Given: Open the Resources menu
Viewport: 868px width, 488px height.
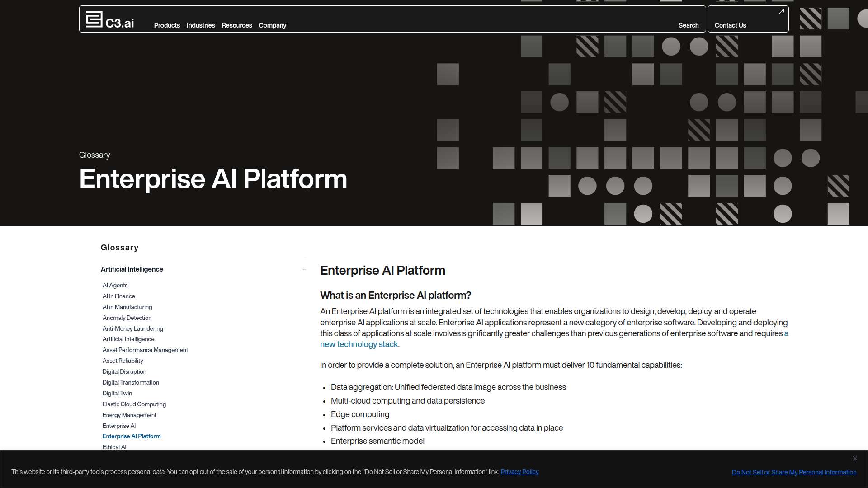Looking at the screenshot, I should 237,25.
